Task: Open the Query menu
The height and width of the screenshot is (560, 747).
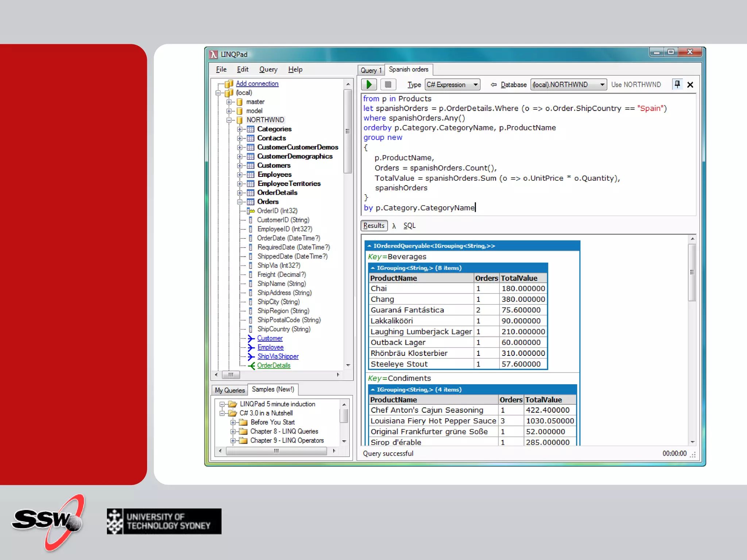Action: pyautogui.click(x=268, y=69)
